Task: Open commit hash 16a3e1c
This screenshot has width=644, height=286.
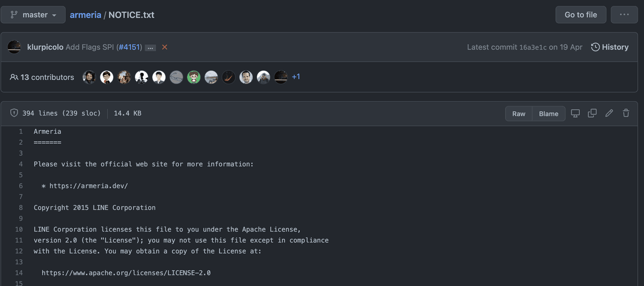Action: pyautogui.click(x=533, y=47)
